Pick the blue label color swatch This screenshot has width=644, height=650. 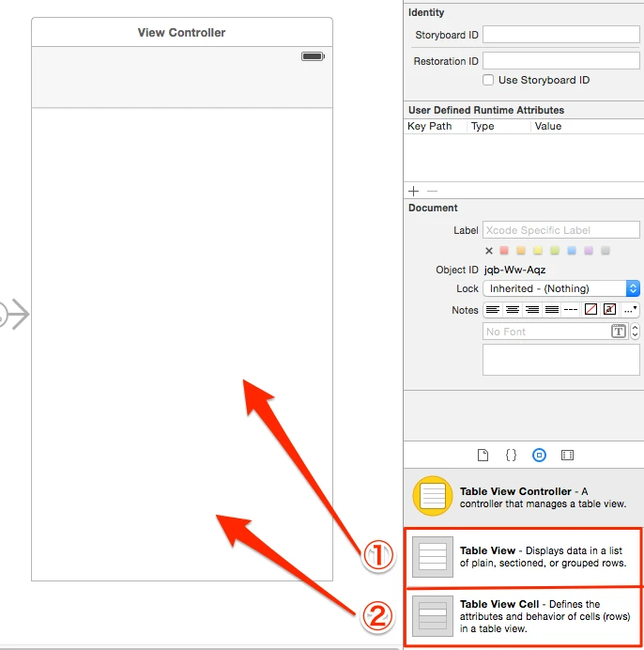click(572, 251)
